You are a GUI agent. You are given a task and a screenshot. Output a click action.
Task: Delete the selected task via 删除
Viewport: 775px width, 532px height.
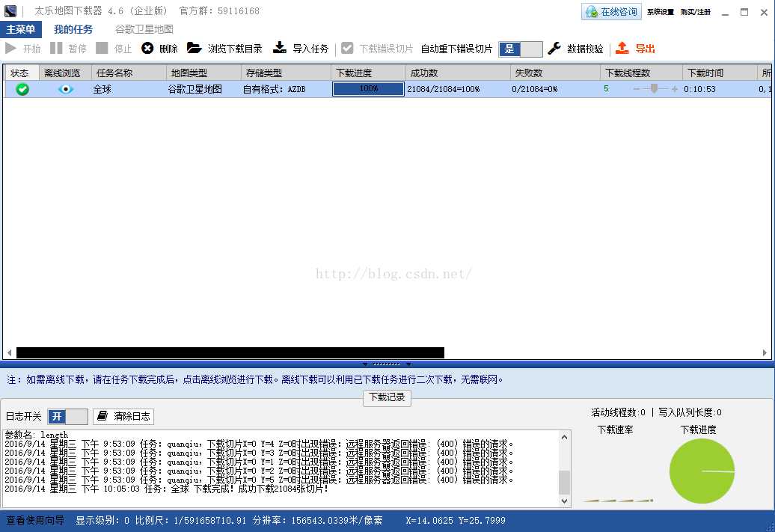[159, 48]
